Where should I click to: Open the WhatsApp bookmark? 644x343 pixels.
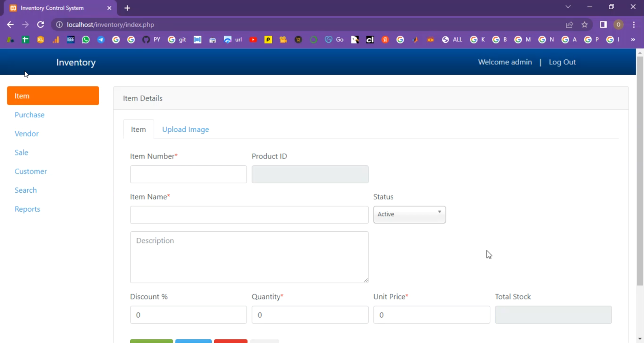[86, 39]
